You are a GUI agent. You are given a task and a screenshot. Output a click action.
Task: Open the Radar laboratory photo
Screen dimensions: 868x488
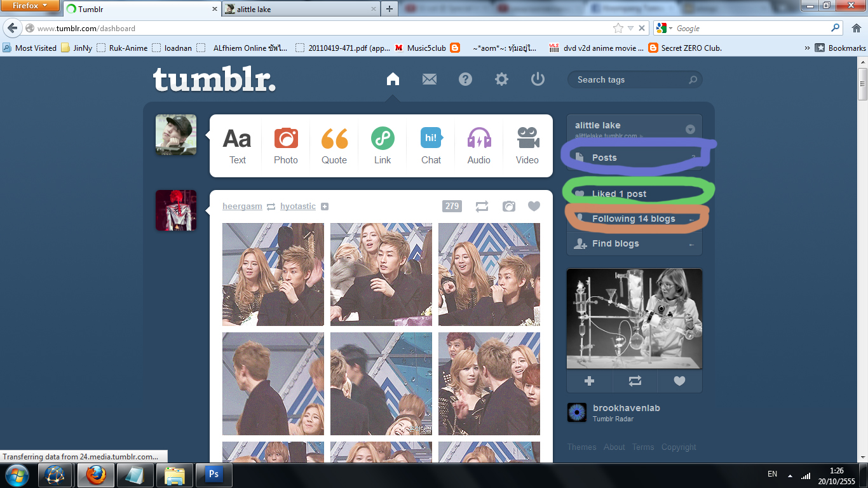[x=635, y=318]
